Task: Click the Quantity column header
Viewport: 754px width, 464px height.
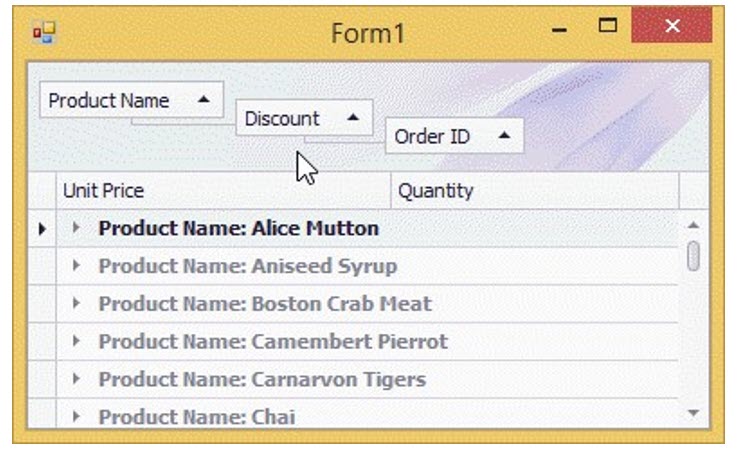Action: point(534,190)
